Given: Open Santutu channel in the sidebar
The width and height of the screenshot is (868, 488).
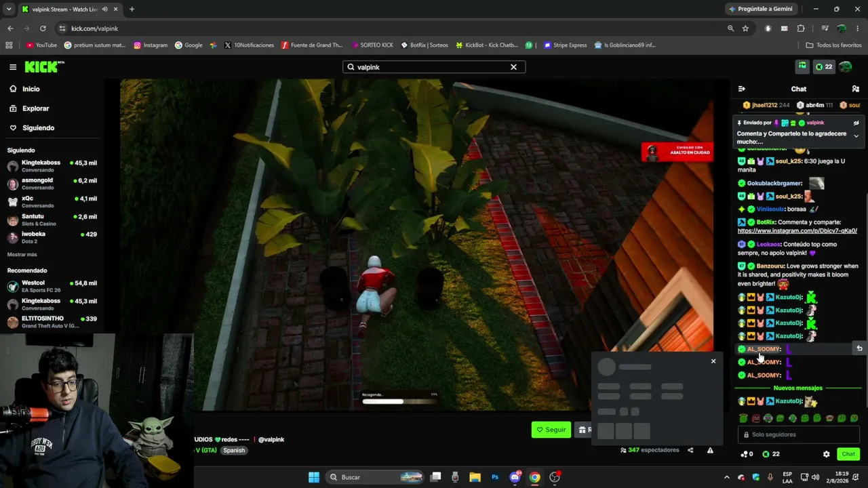Looking at the screenshot, I should click(52, 220).
